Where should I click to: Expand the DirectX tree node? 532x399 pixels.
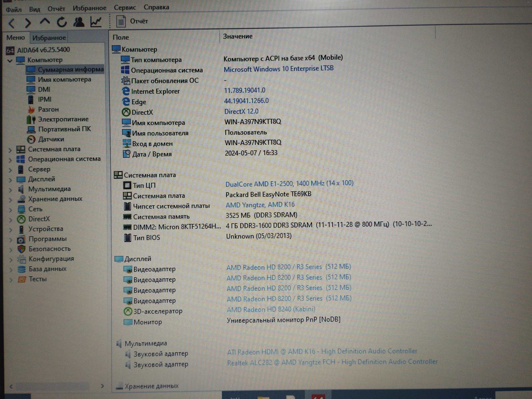[x=11, y=220]
